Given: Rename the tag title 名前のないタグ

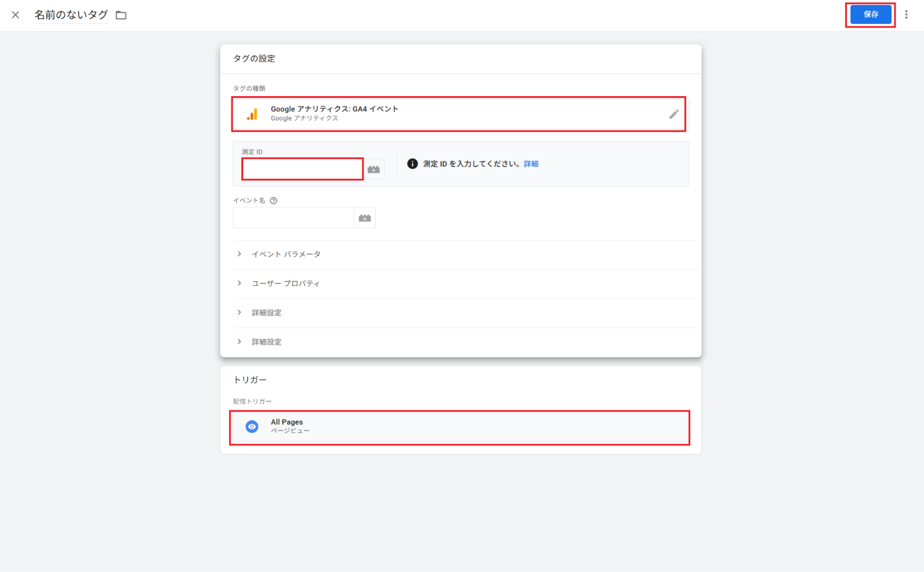Looking at the screenshot, I should point(71,15).
